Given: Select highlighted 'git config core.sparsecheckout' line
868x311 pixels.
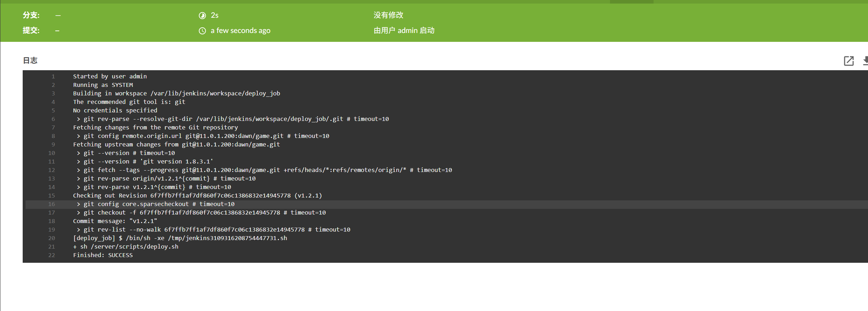Looking at the screenshot, I should (x=156, y=204).
